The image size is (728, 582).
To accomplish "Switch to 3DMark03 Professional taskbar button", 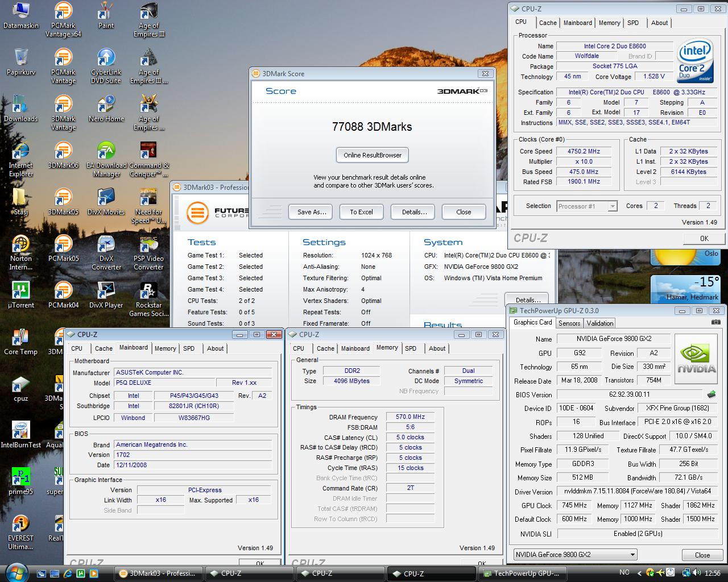I will (158, 573).
